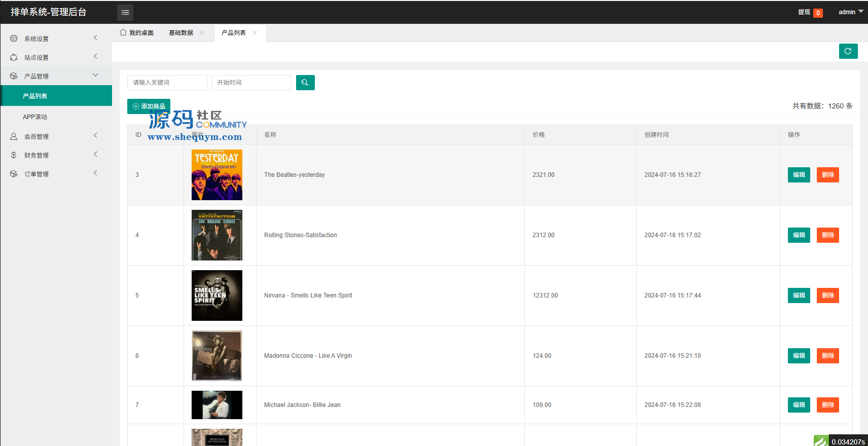Open APP滚动 in the sidebar
This screenshot has width=868, height=446.
point(35,117)
